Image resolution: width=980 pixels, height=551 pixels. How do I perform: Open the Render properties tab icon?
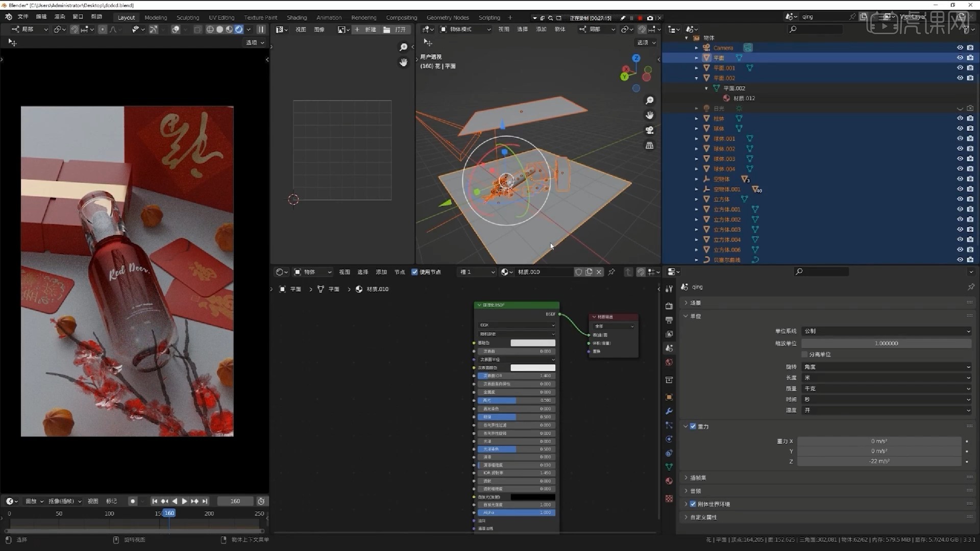click(x=669, y=306)
